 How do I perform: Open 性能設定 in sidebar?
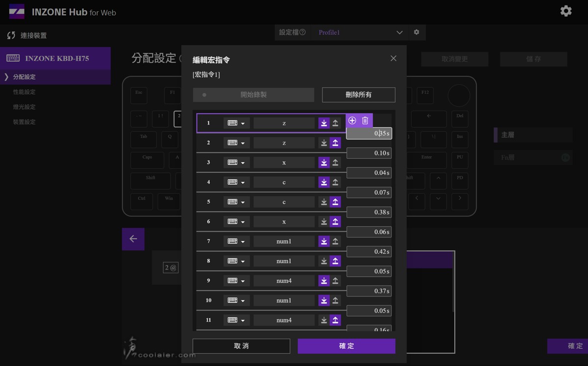[x=24, y=92]
